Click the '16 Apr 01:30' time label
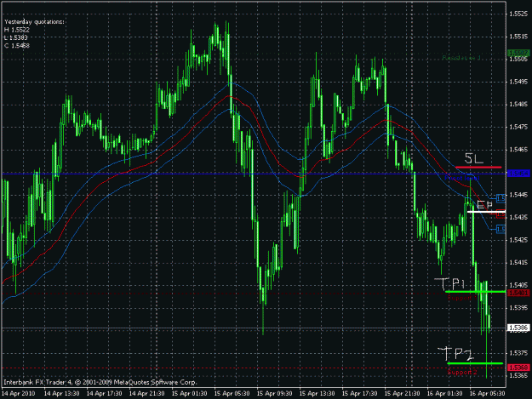Screen dimensions: 532x399 445,394
